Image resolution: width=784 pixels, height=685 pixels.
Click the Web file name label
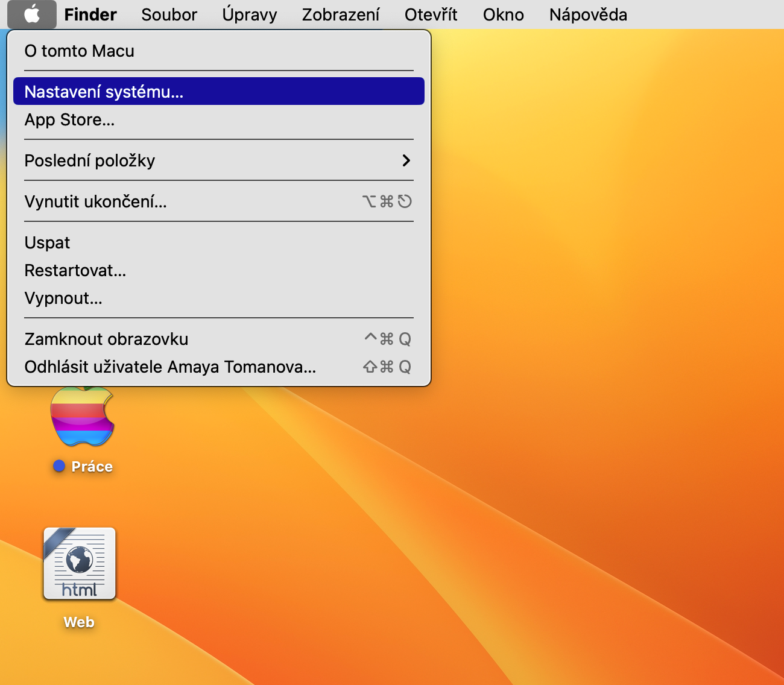[79, 622]
